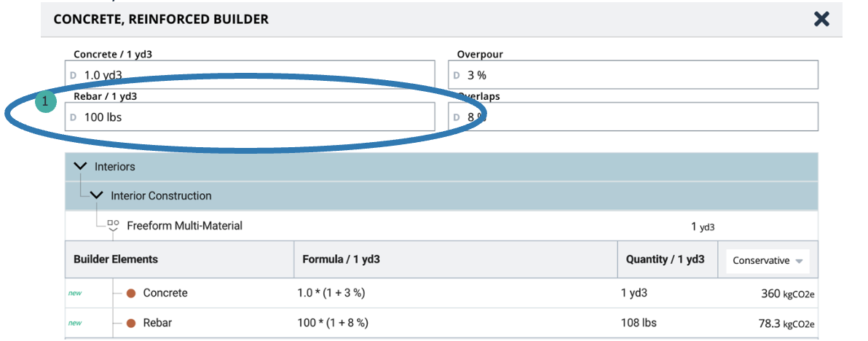This screenshot has height=341, width=868.
Task: Click the D icon in Rebar field
Action: [73, 117]
